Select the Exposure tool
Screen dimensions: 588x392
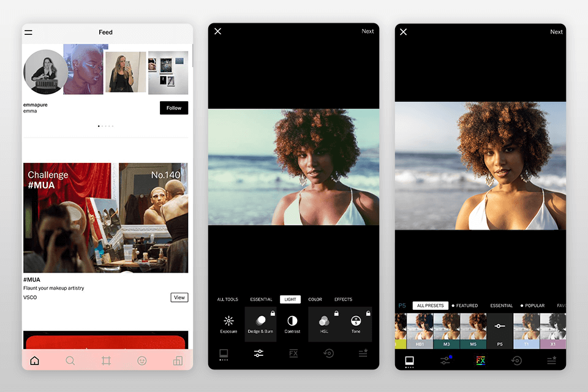228,325
